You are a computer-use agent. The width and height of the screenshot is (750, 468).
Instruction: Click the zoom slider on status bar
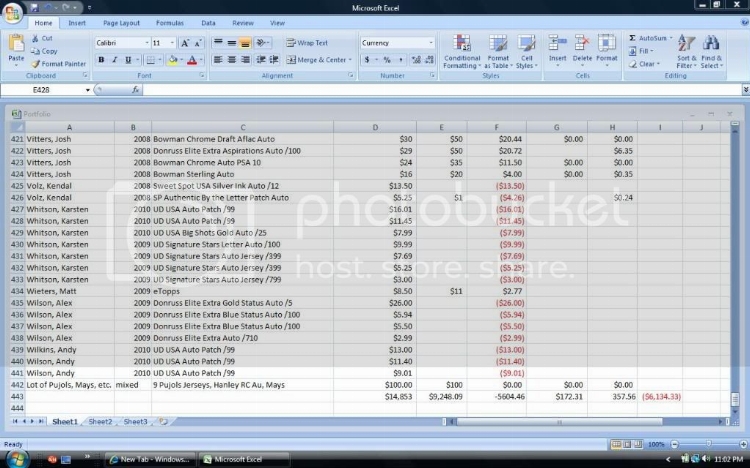708,445
